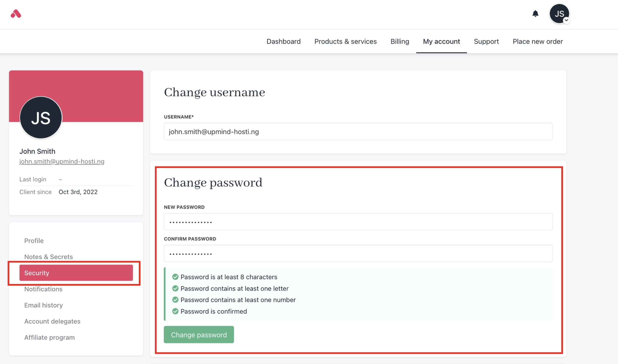Click the 'Change password' heading
This screenshot has width=618, height=364.
click(x=213, y=183)
